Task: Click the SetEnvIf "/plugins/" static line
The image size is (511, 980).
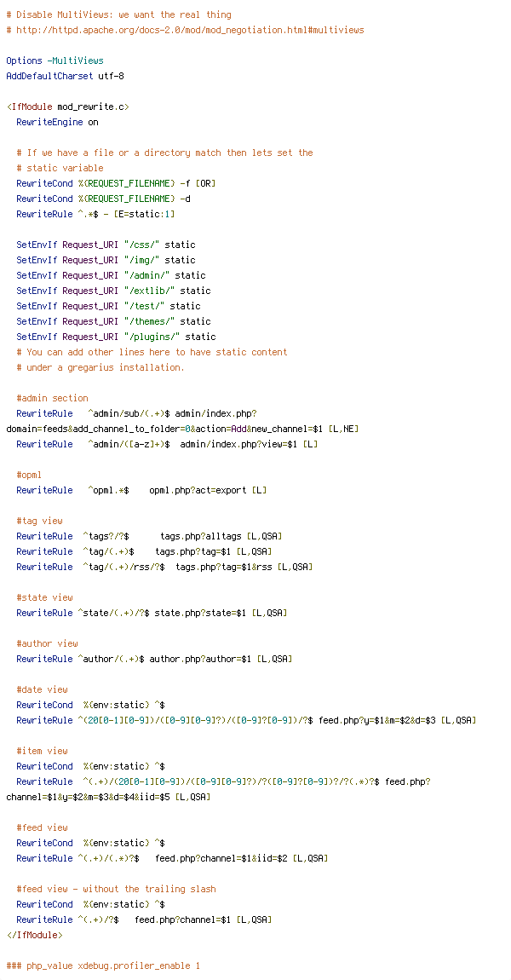Action: coord(116,337)
